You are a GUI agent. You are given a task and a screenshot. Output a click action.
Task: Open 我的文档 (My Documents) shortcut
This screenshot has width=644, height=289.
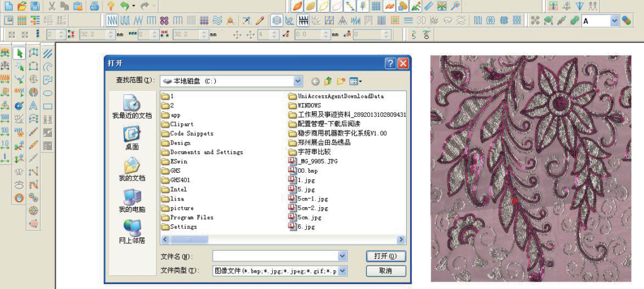pyautogui.click(x=132, y=169)
